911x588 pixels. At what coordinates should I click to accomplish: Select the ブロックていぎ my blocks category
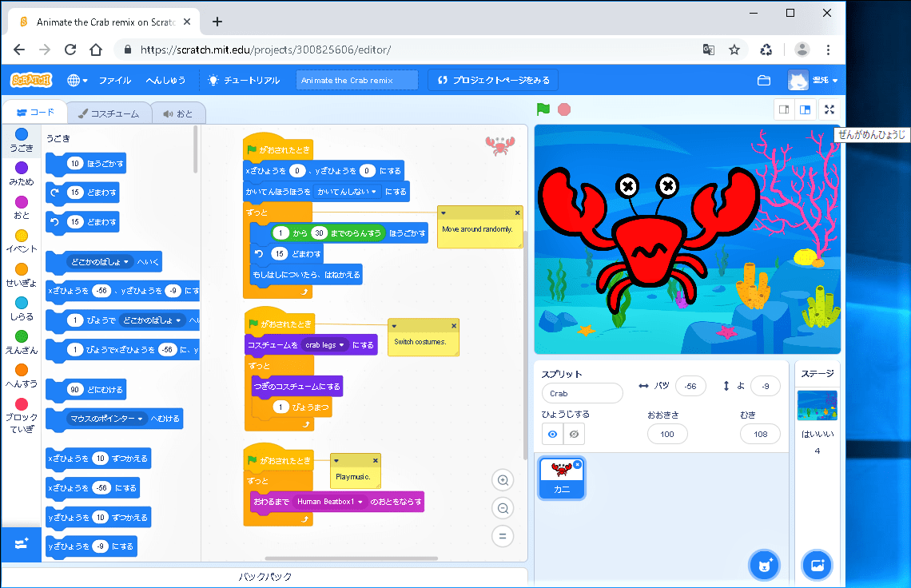(x=22, y=416)
